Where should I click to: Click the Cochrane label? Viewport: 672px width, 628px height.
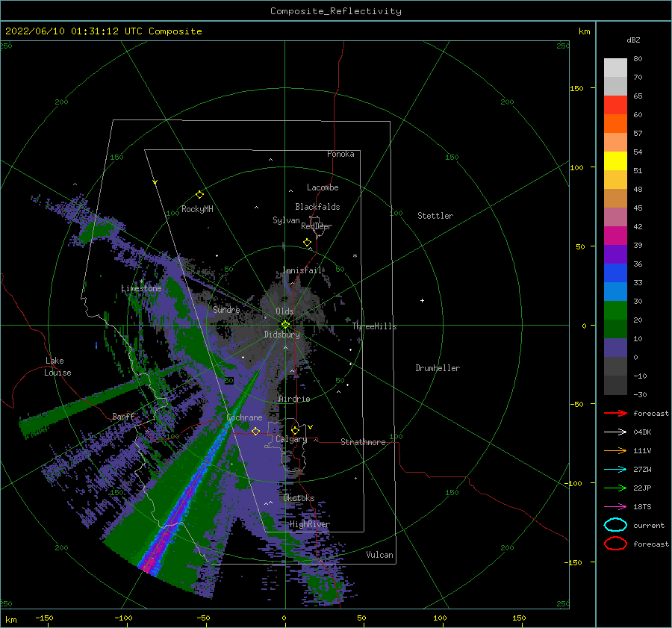point(244,417)
